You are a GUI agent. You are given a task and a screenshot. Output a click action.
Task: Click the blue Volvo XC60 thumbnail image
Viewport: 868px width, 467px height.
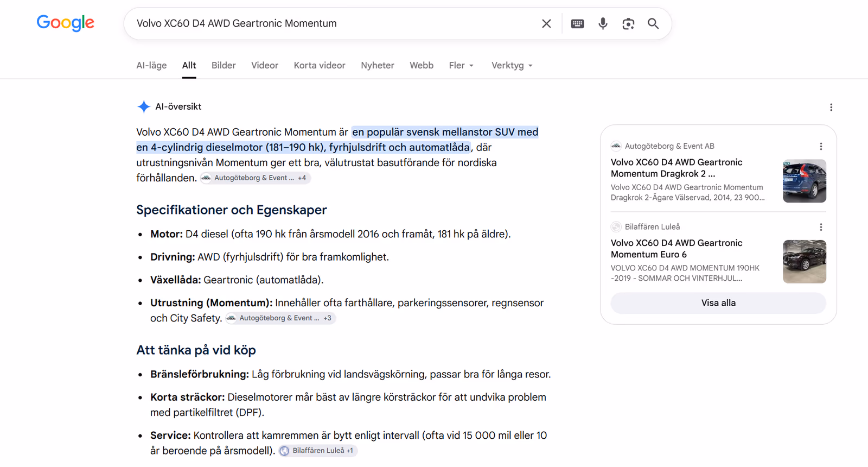click(x=805, y=181)
